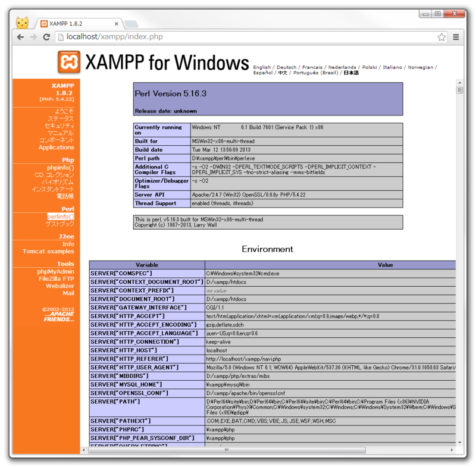The height and width of the screenshot is (467, 476).
Task: Switch language to English
Action: tap(262, 67)
